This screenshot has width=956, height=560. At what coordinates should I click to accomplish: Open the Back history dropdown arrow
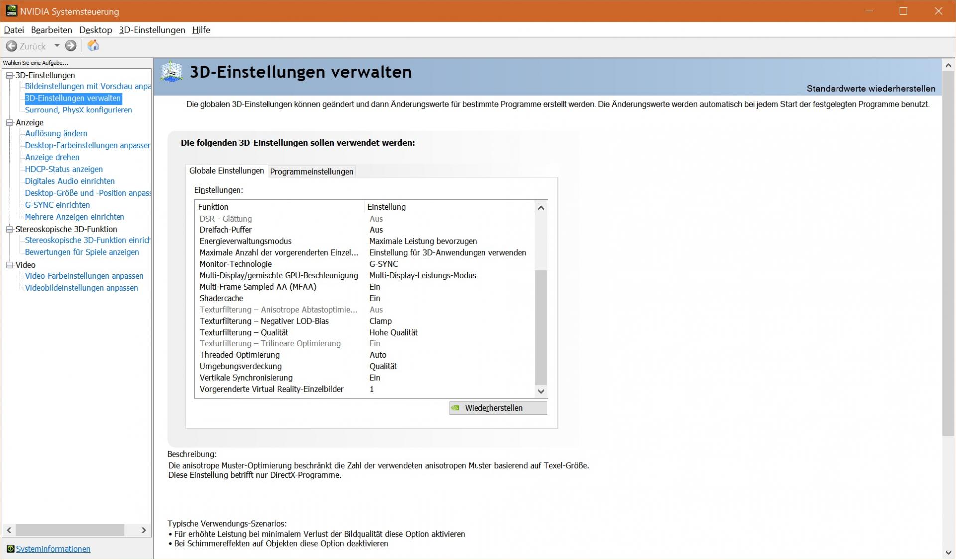(57, 46)
